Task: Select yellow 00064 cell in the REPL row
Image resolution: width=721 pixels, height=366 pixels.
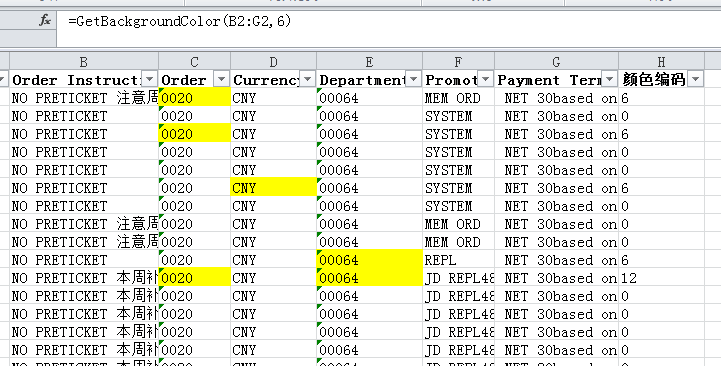Action: tap(369, 260)
